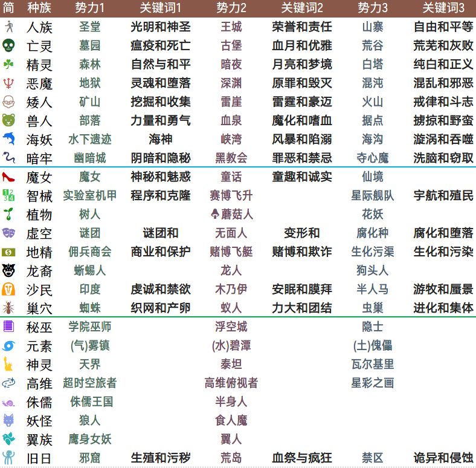Click the purple serpent icon beside 暗牢
476x468 pixels.
click(8, 158)
